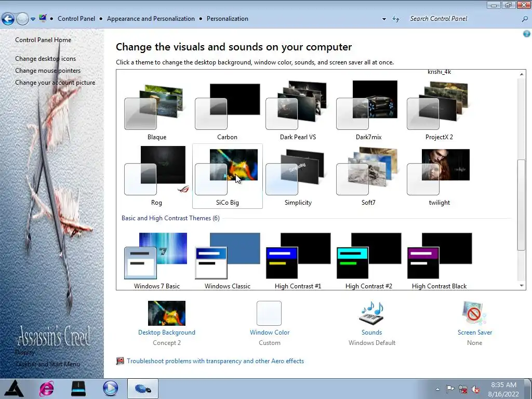Click the search magnifier icon
The height and width of the screenshot is (399, 532).
click(525, 19)
